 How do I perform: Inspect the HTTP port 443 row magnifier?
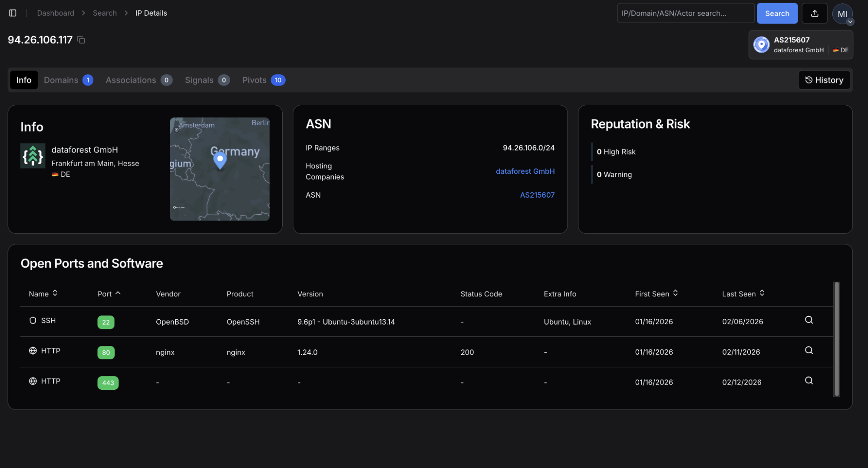(x=809, y=381)
